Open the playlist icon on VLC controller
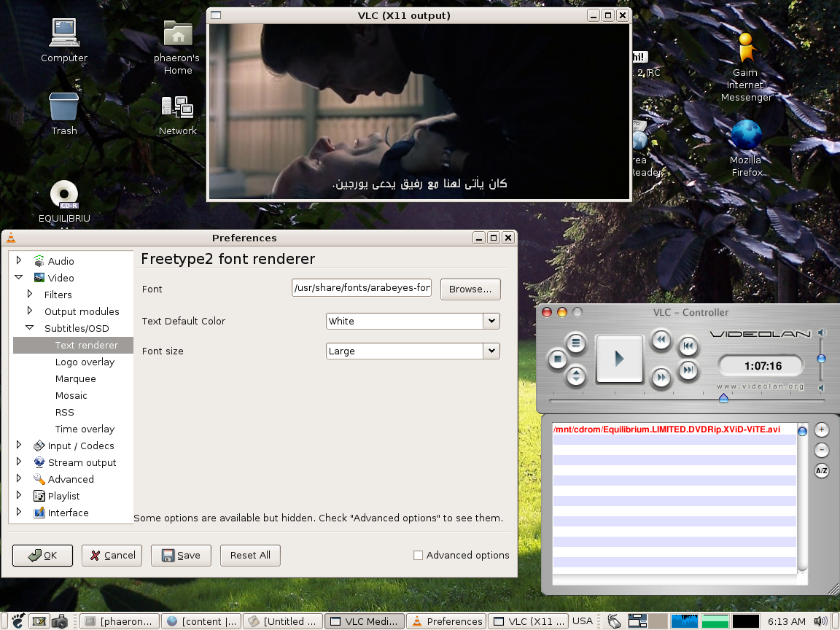The width and height of the screenshot is (840, 630). [575, 343]
